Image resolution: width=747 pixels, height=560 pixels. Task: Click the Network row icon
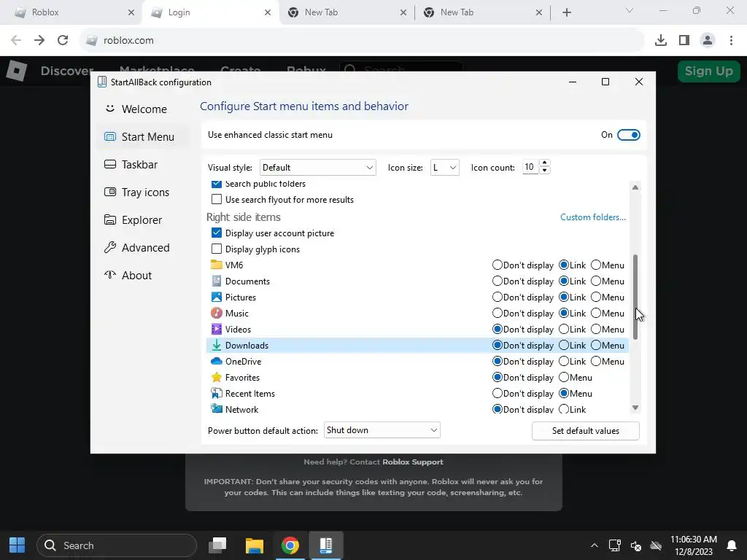(x=216, y=408)
